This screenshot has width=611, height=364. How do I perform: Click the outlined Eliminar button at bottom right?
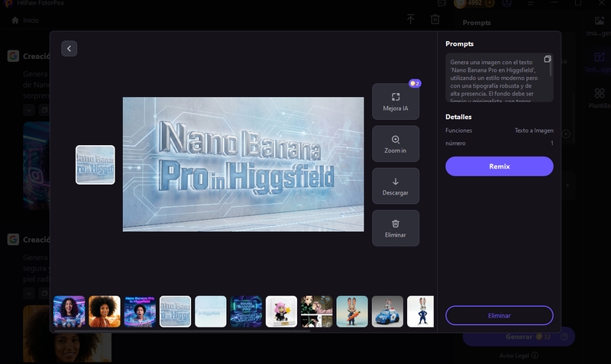[x=499, y=315]
